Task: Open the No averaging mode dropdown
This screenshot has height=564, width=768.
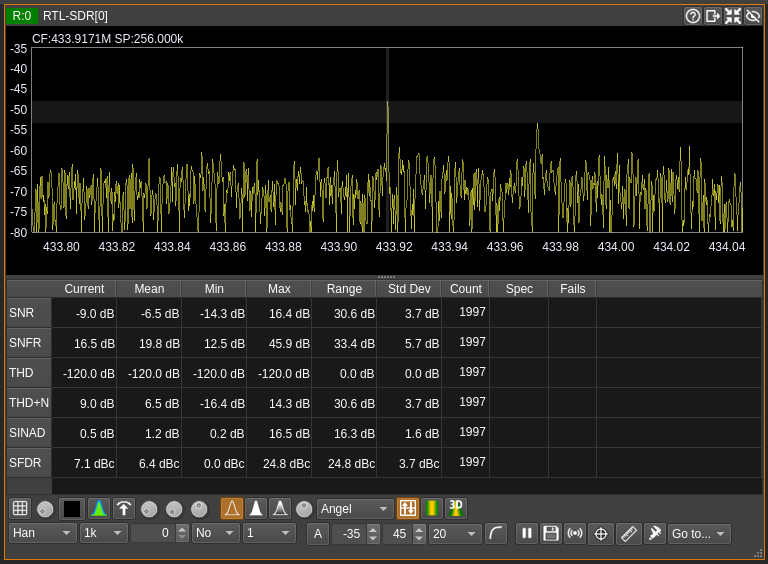Action: pos(216,533)
